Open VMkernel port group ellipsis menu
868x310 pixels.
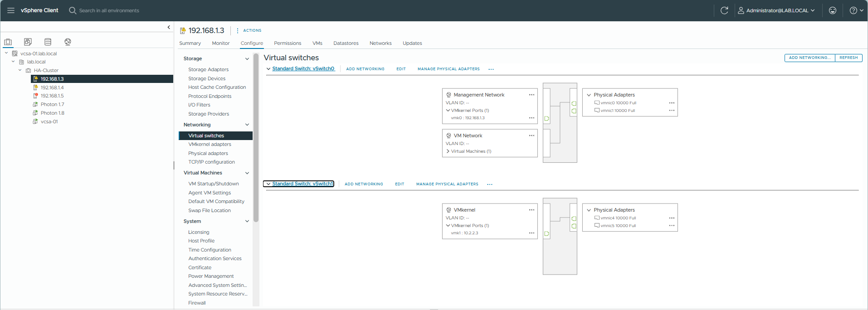tap(532, 210)
